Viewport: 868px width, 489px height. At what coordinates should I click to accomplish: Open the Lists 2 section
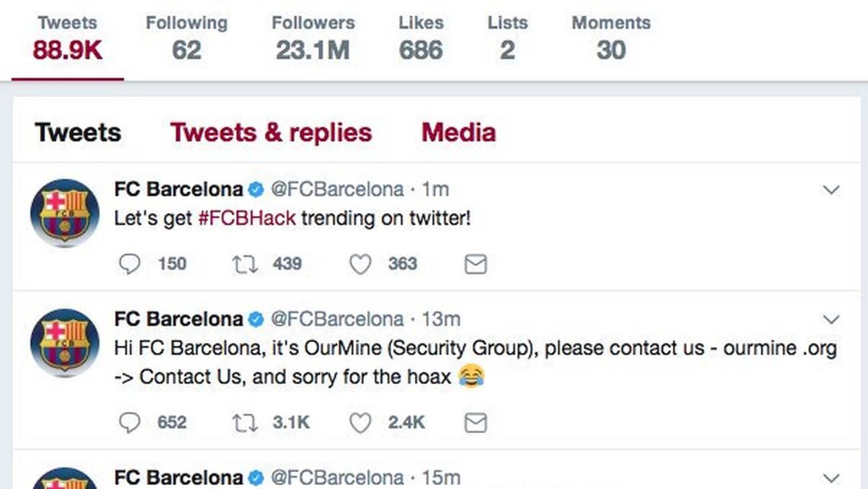pos(507,39)
